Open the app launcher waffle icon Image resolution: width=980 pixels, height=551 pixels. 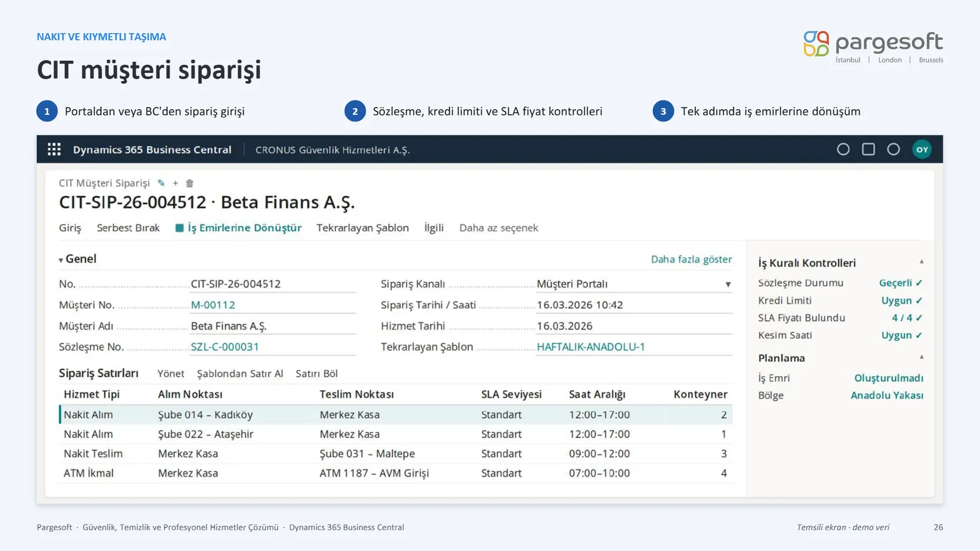pyautogui.click(x=54, y=149)
